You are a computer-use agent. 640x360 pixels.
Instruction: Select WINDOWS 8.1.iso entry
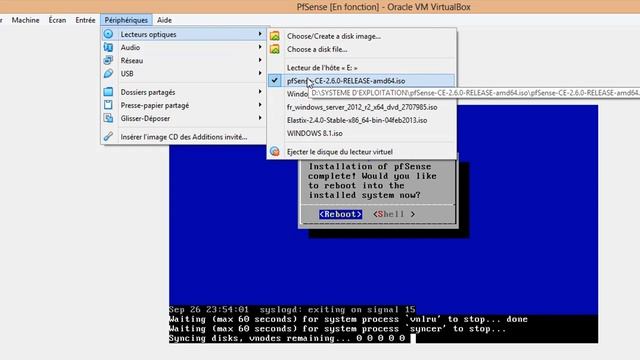pyautogui.click(x=361, y=133)
